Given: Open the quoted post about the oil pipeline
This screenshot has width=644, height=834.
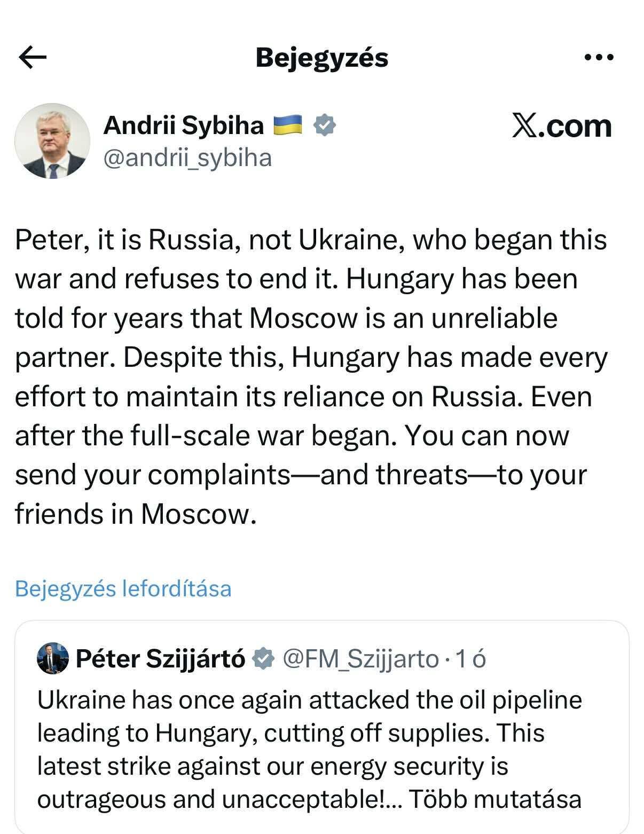Looking at the screenshot, I should pos(321,727).
